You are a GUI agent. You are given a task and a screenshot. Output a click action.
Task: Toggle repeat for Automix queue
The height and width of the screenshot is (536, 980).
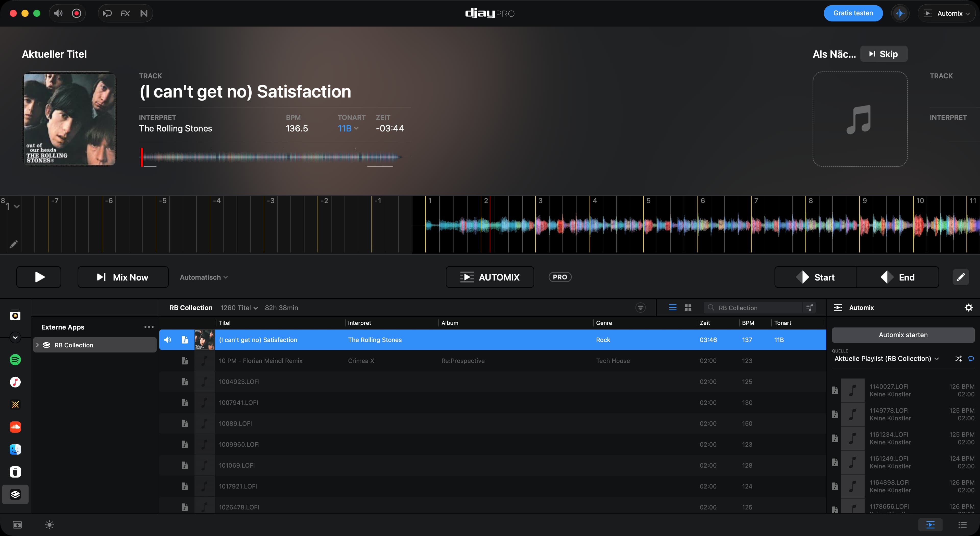point(971,358)
